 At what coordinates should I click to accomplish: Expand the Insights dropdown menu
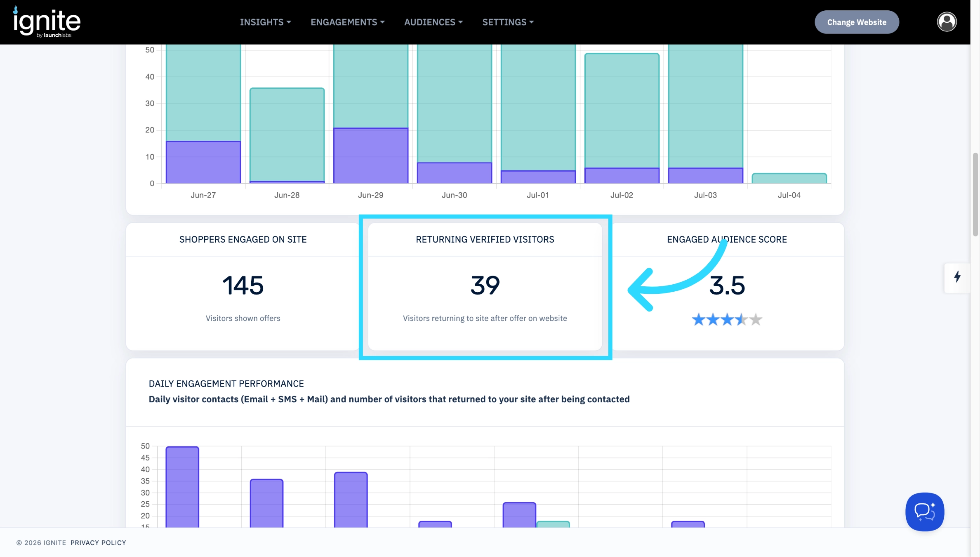[266, 22]
